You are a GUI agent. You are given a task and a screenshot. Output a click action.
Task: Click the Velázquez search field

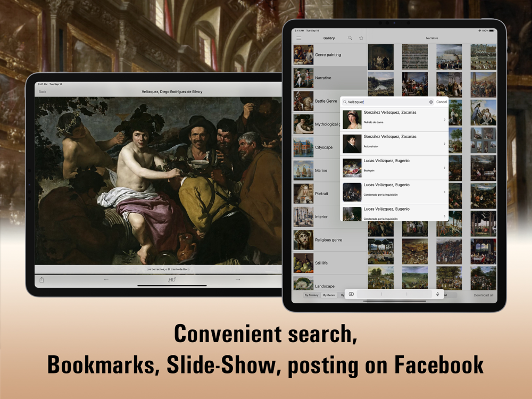pos(387,102)
